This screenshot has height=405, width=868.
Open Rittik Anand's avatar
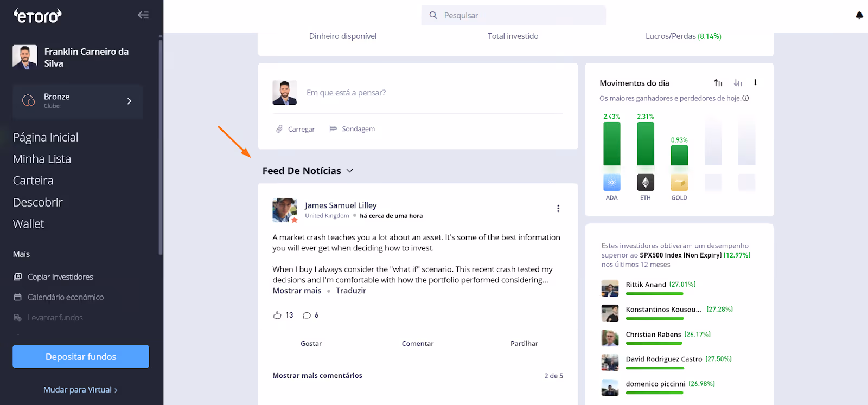(x=610, y=288)
